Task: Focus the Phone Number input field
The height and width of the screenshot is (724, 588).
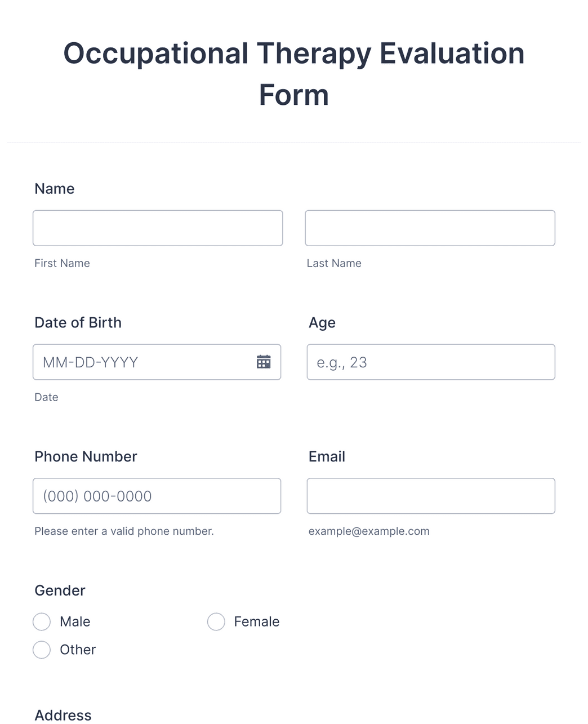Action: point(157,496)
